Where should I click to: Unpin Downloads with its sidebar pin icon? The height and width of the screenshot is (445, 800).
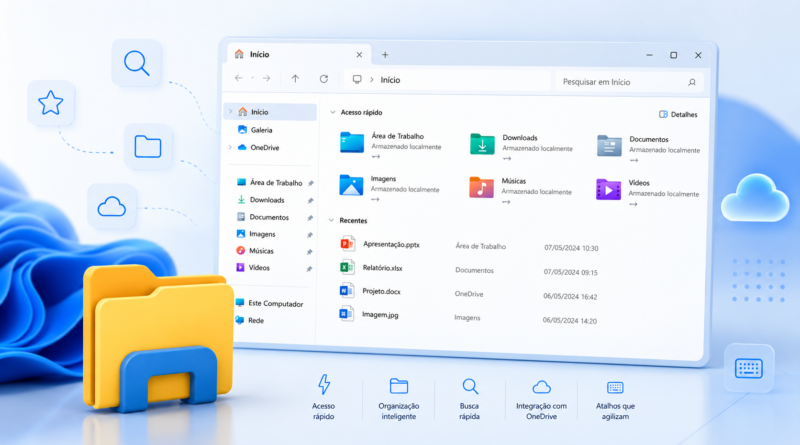click(310, 201)
